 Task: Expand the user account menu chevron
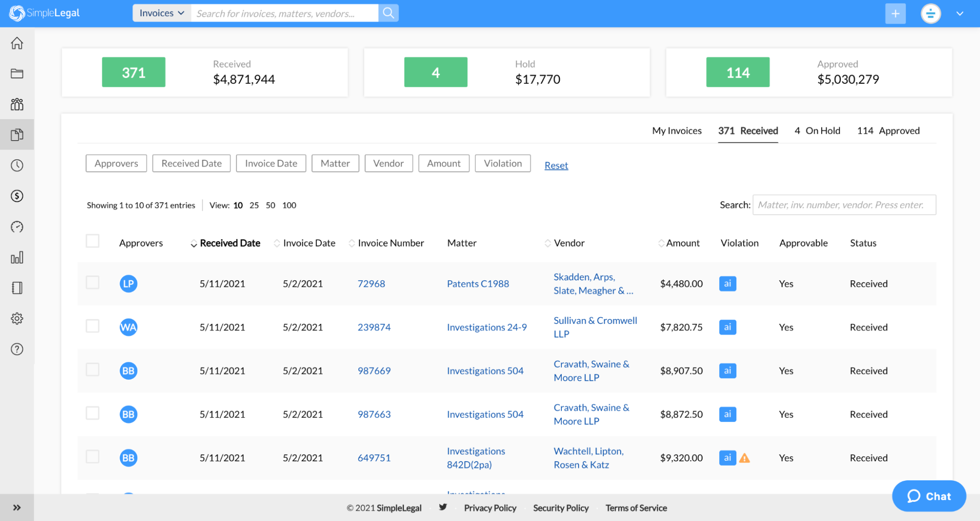pyautogui.click(x=959, y=14)
